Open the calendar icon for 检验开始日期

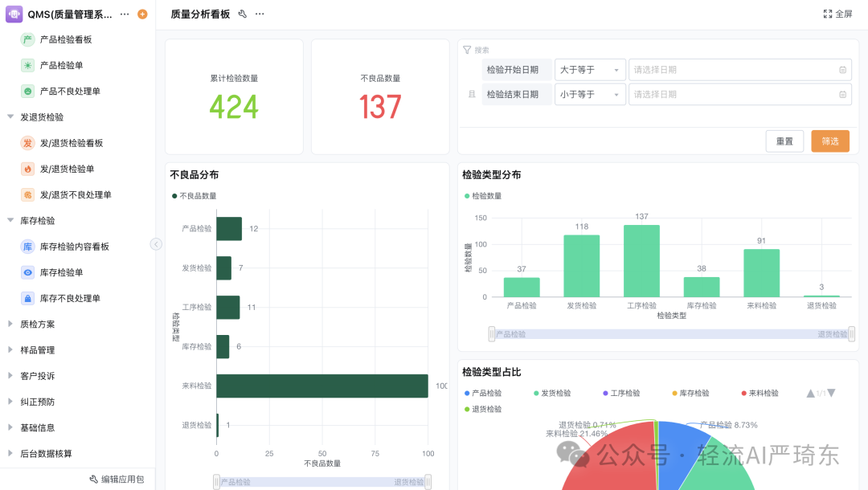coord(842,70)
